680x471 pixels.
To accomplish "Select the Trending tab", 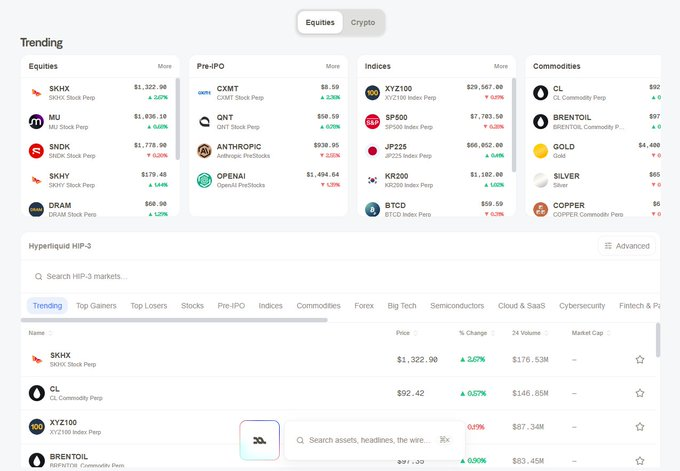I will [x=47, y=306].
